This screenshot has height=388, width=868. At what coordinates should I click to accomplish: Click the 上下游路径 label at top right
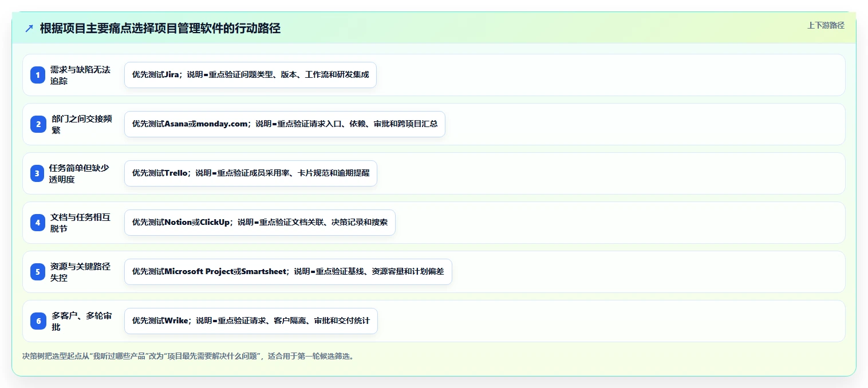826,25
